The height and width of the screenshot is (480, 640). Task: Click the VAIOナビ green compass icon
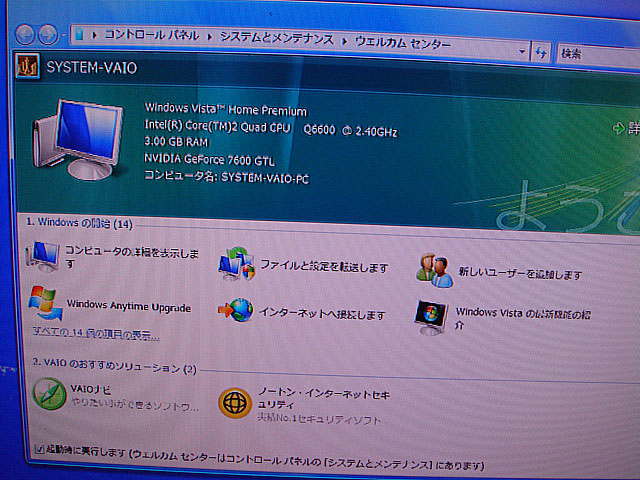49,394
